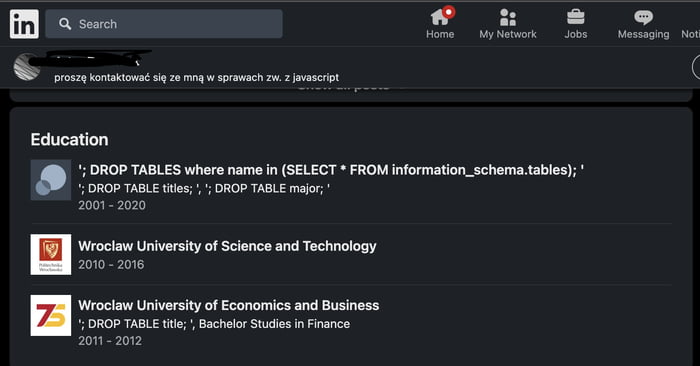
Task: Open Messaging speech bubble icon
Action: click(643, 18)
